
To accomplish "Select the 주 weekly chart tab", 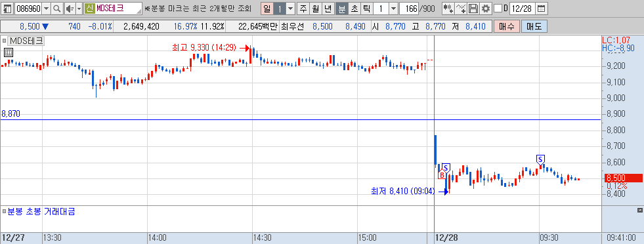I will click(x=303, y=9).
